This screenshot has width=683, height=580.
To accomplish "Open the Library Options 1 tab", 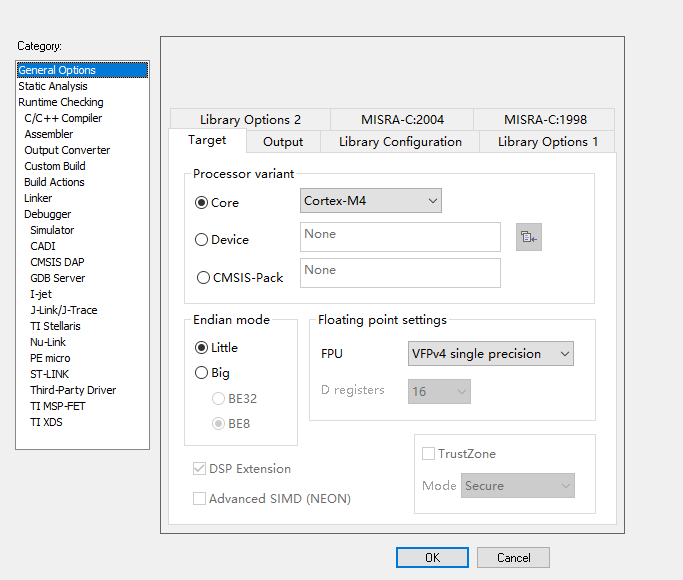I will coord(548,142).
